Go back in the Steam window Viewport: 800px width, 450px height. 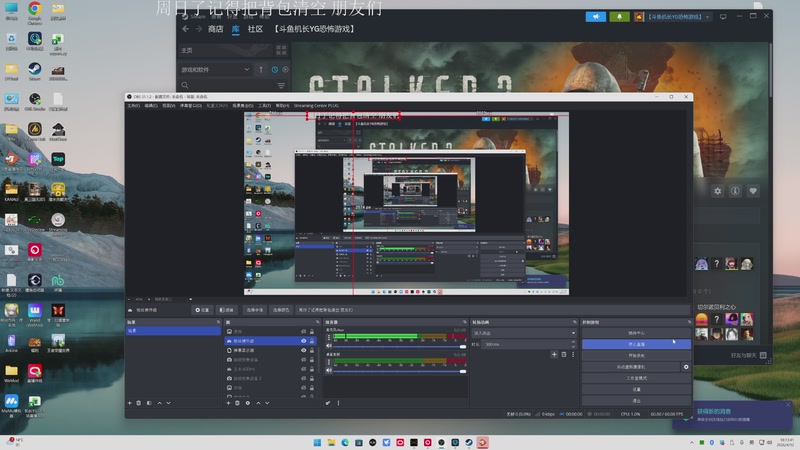[x=185, y=29]
